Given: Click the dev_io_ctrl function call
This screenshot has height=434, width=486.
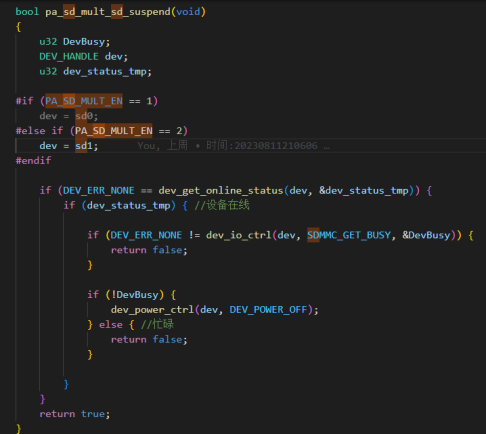Looking at the screenshot, I should point(239,235).
